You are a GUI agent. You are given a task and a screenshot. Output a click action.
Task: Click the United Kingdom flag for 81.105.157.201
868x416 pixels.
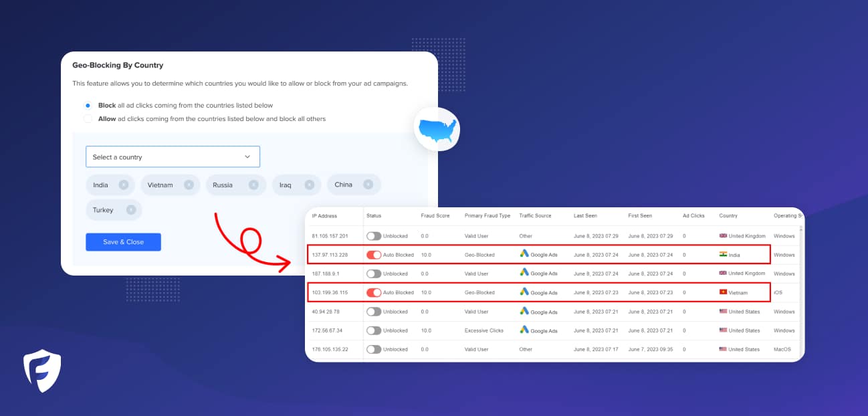(724, 236)
